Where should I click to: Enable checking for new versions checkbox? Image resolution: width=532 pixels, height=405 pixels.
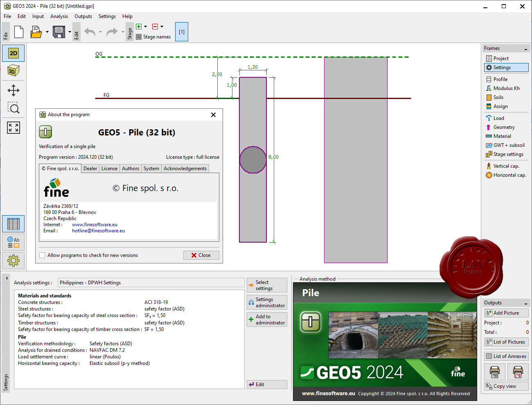[42, 255]
